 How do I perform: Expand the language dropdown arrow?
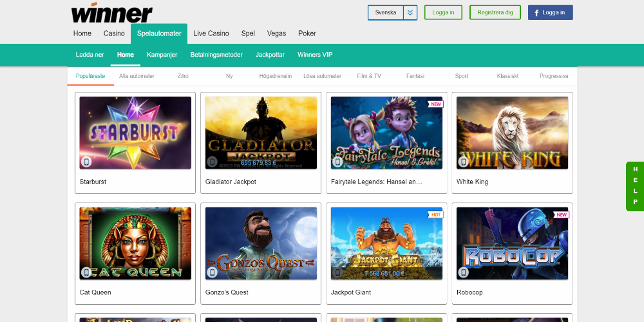tap(410, 12)
